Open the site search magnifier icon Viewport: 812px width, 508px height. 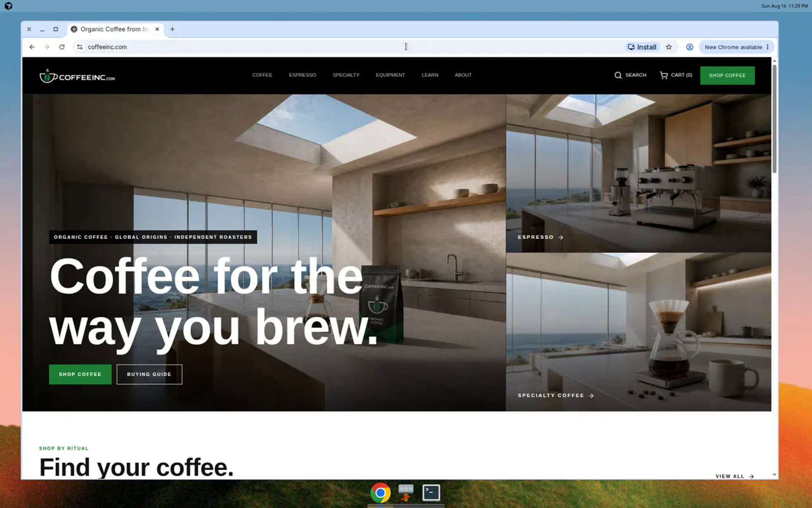[618, 75]
